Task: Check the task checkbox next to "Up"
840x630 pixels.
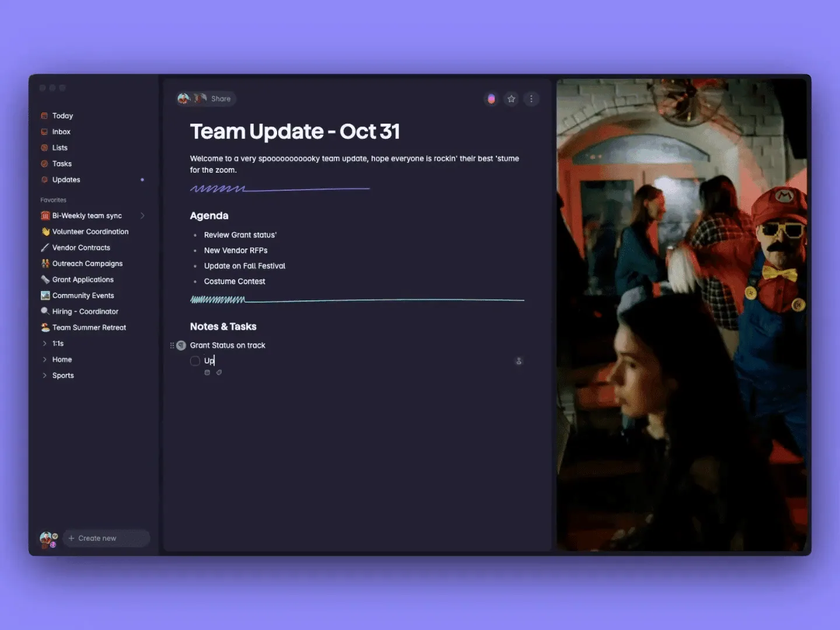Action: coord(195,361)
